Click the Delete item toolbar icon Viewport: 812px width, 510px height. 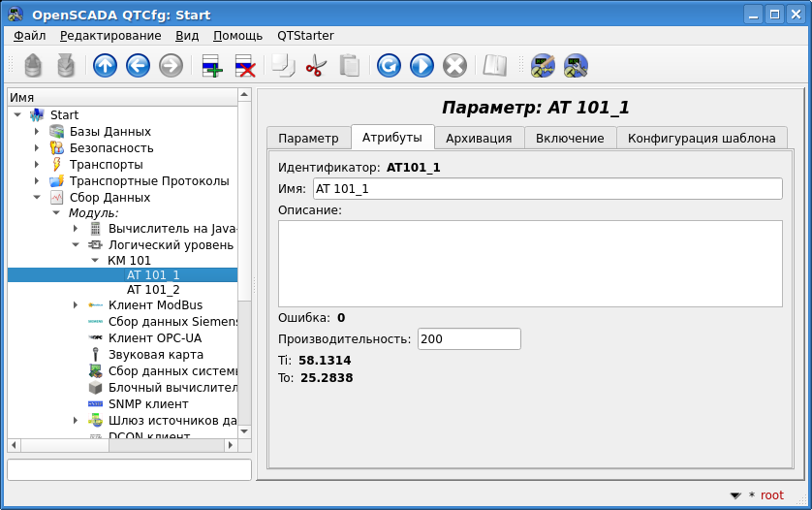point(244,66)
